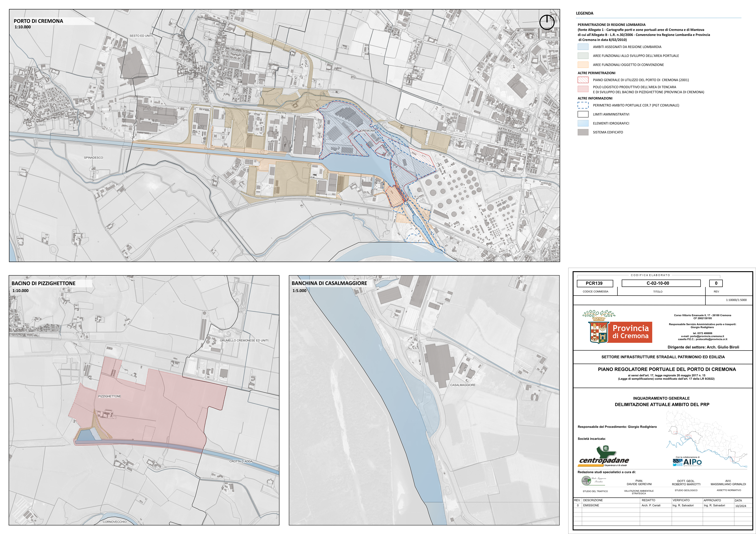Viewport: 756px width, 534px height.
Task: Click the Banchina di Casalmaggiore map title
Action: 329,283
